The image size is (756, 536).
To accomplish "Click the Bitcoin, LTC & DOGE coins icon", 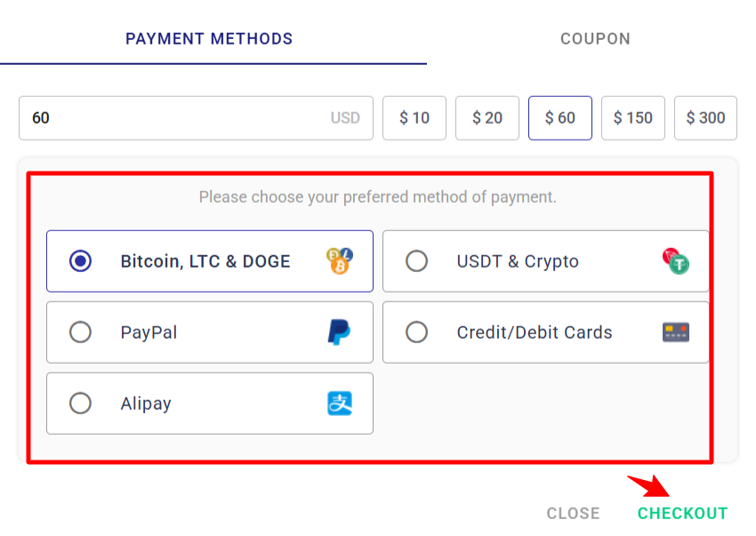I will tap(339, 261).
